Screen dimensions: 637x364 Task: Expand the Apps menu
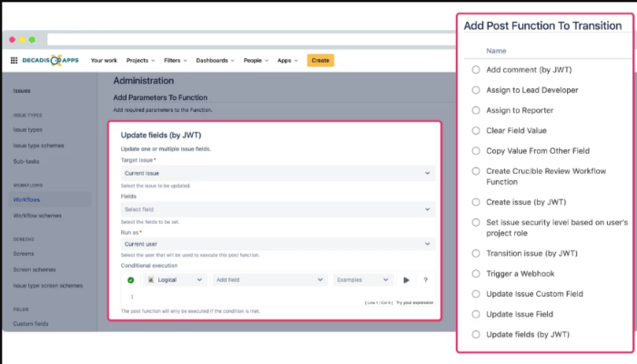(288, 61)
